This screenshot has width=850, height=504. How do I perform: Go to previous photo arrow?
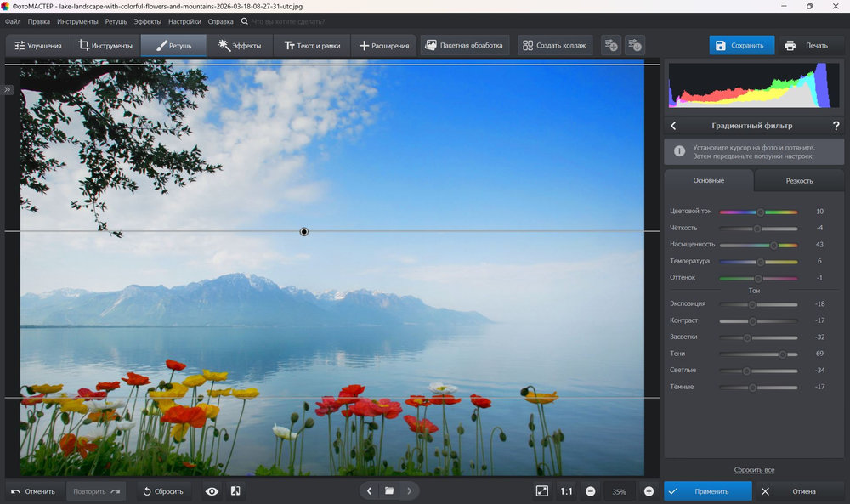tap(369, 491)
